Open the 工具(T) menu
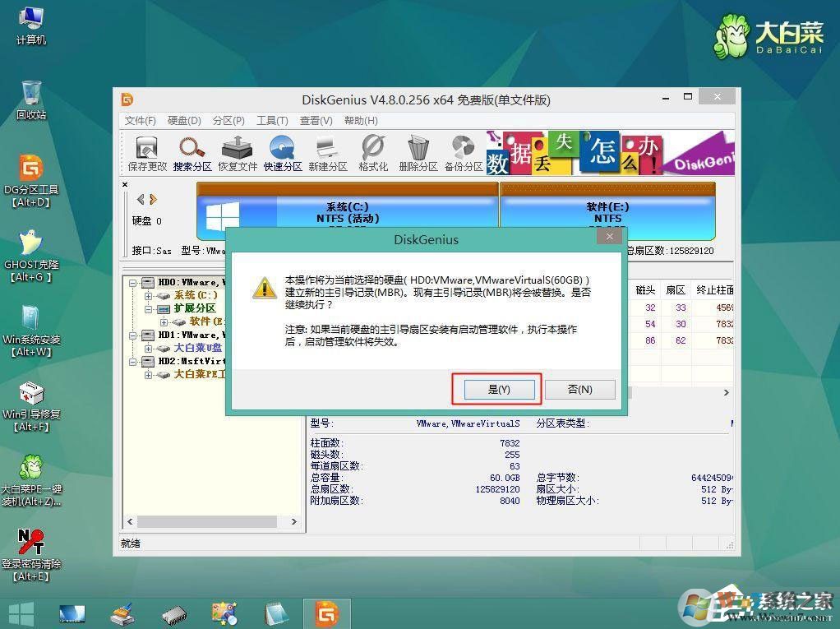 tap(272, 121)
